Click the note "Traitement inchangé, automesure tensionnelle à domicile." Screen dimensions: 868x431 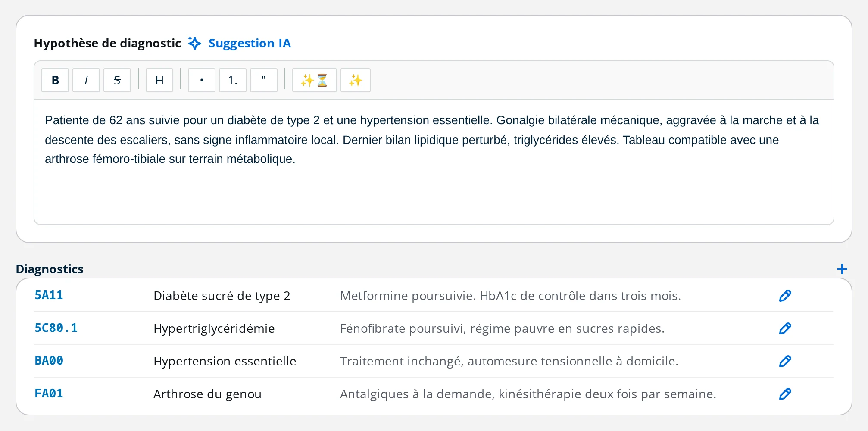[x=509, y=361]
